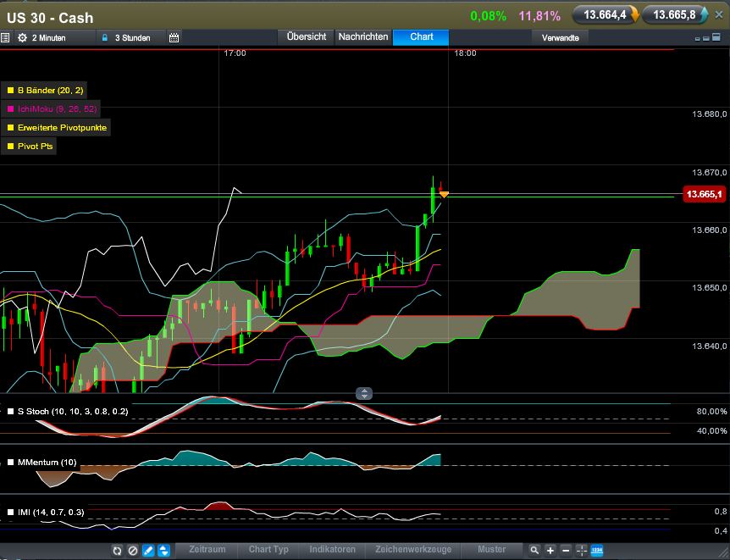Click the list icon at top-left of toolbar

coord(6,38)
